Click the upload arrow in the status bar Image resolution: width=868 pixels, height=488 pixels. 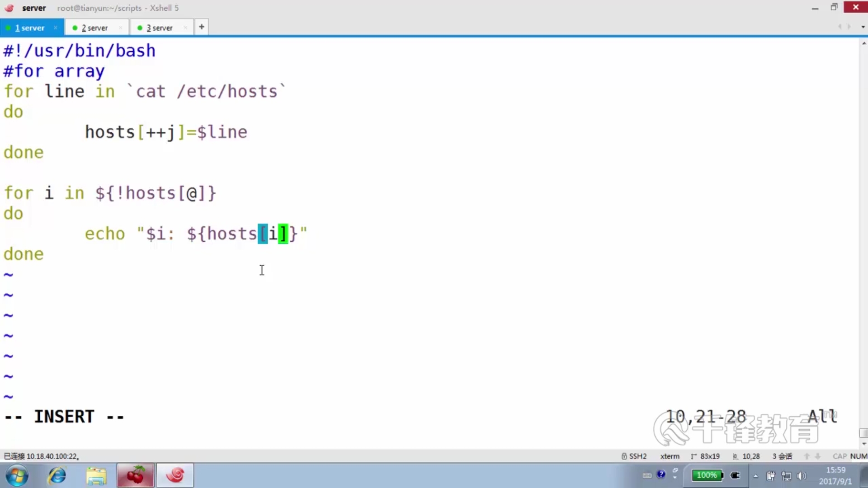point(807,456)
